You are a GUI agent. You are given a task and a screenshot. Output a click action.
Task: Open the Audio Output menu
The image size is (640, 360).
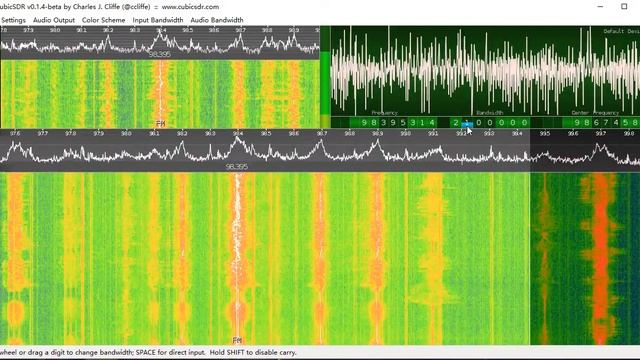point(54,20)
